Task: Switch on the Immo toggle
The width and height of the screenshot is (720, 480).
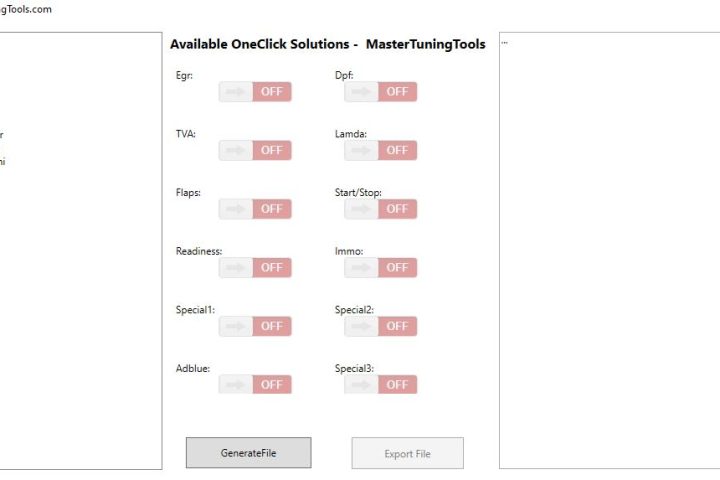Action: coord(381,267)
